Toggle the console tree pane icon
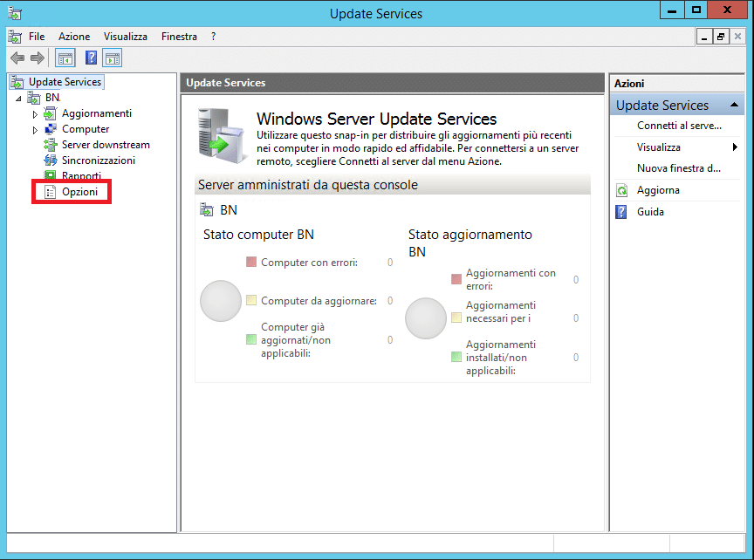 click(x=65, y=58)
